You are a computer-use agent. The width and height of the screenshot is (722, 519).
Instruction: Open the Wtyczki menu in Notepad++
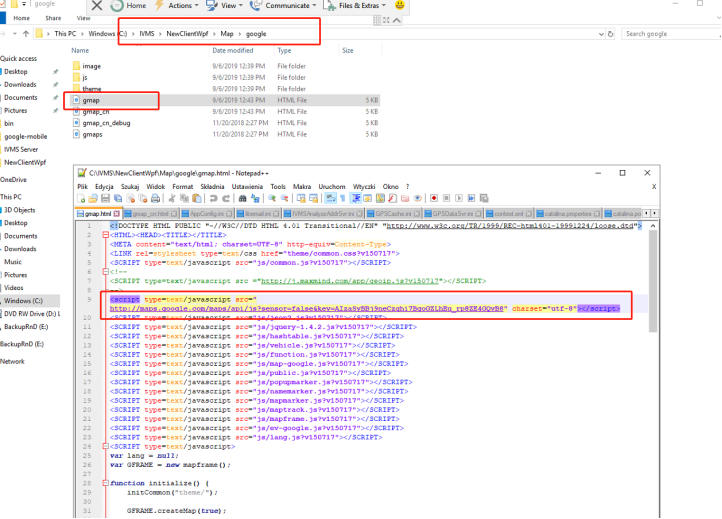click(364, 187)
